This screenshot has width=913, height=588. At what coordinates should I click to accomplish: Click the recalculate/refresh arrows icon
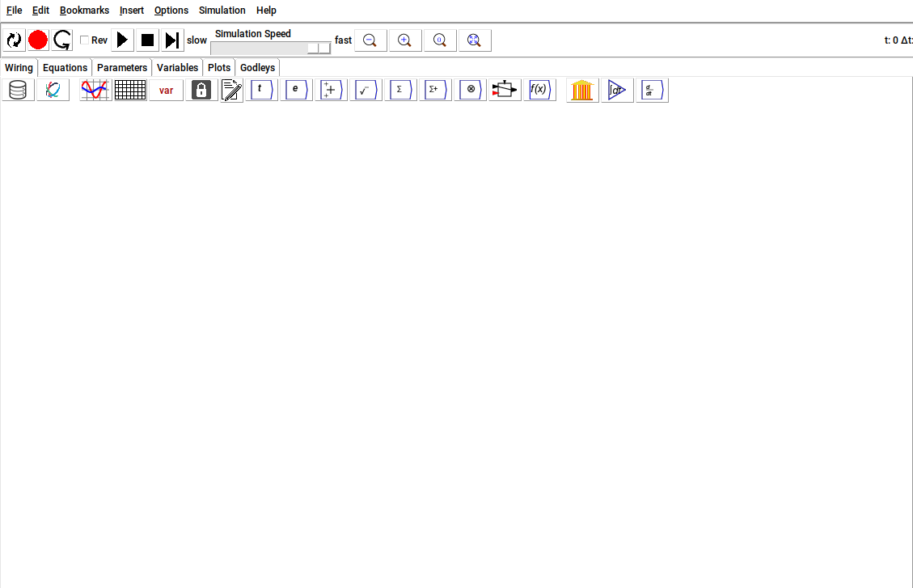[x=14, y=40]
